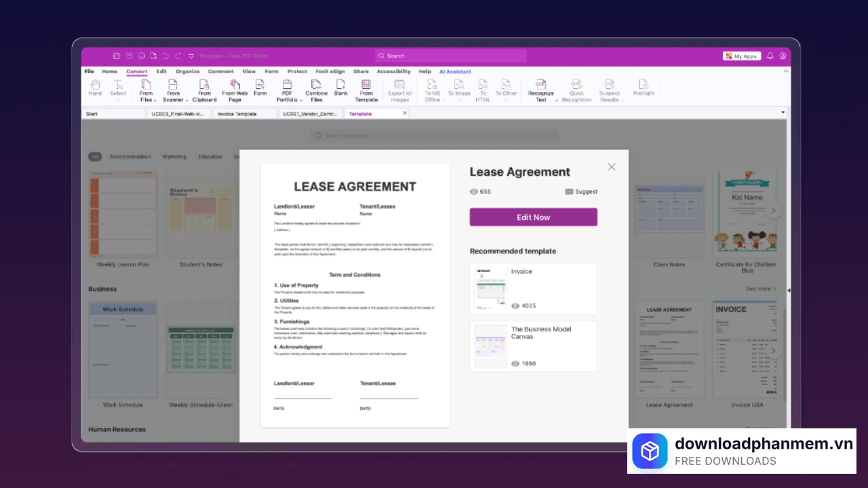Image resolution: width=868 pixels, height=488 pixels.
Task: Open the From Web Page tool
Action: coord(235,85)
